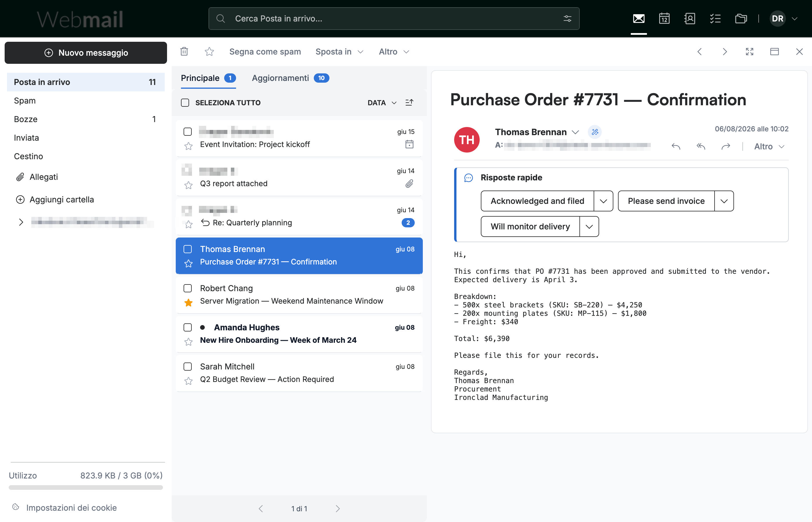Click the star icon in message toolbar
The width and height of the screenshot is (812, 522).
pos(209,52)
